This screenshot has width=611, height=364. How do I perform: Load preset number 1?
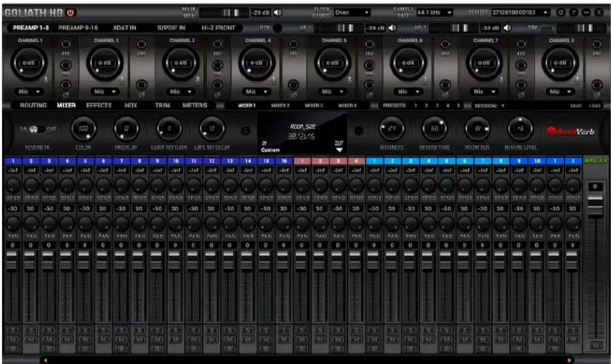(416, 106)
